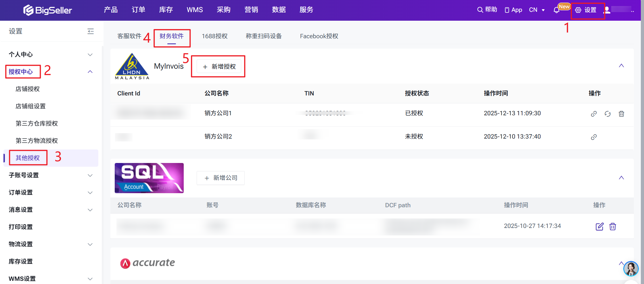This screenshot has height=284, width=644.
Task: Delete the 销方公司1 authorization with trash icon
Action: pyautogui.click(x=621, y=114)
